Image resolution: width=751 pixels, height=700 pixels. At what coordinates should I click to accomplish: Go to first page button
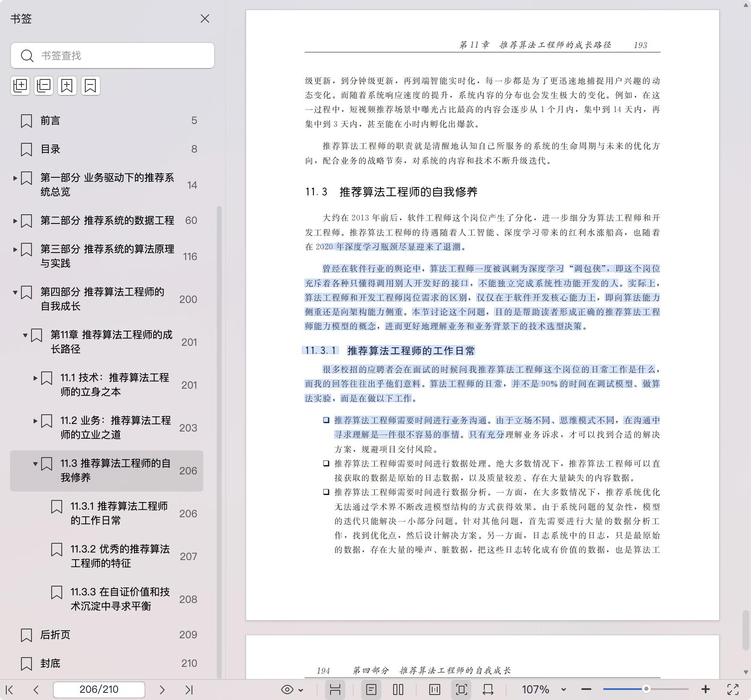pos(10,689)
